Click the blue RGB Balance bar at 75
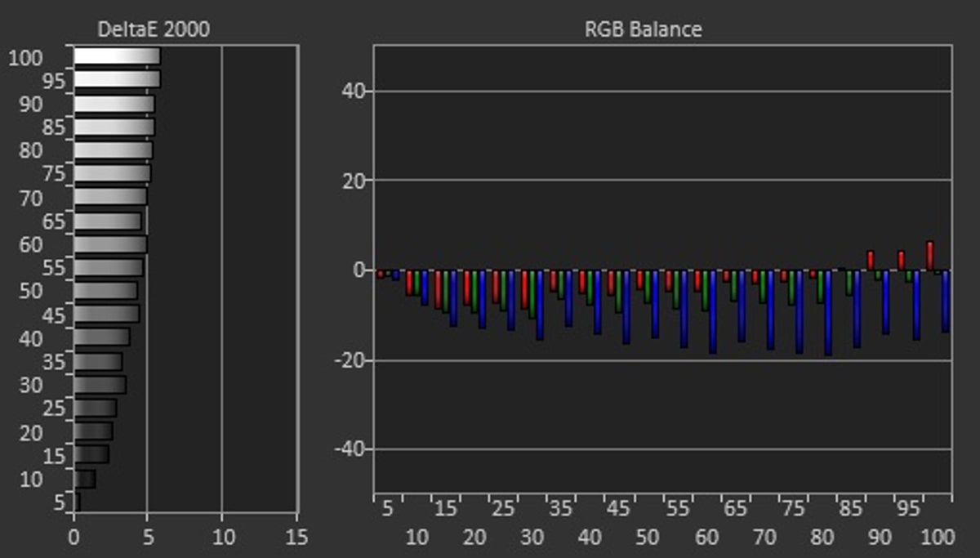The image size is (980, 558). pos(799,312)
